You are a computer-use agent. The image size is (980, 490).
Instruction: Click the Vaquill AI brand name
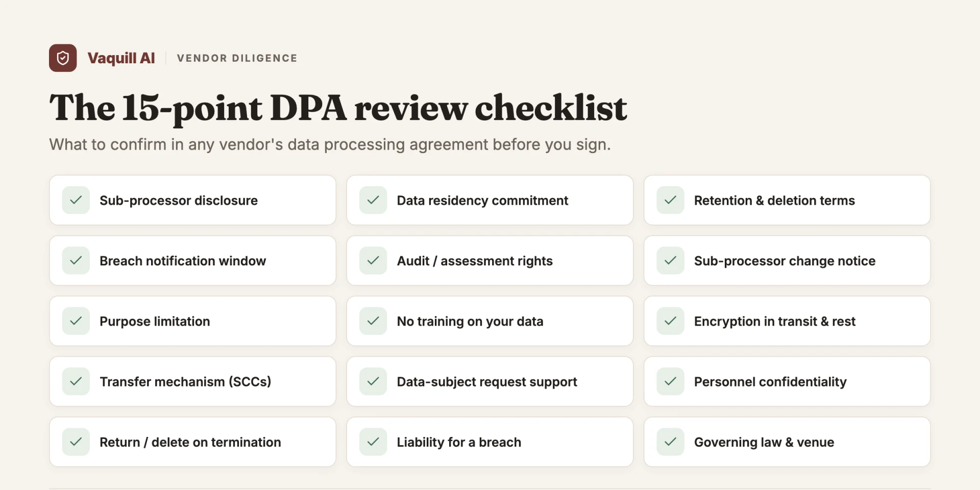point(121,58)
